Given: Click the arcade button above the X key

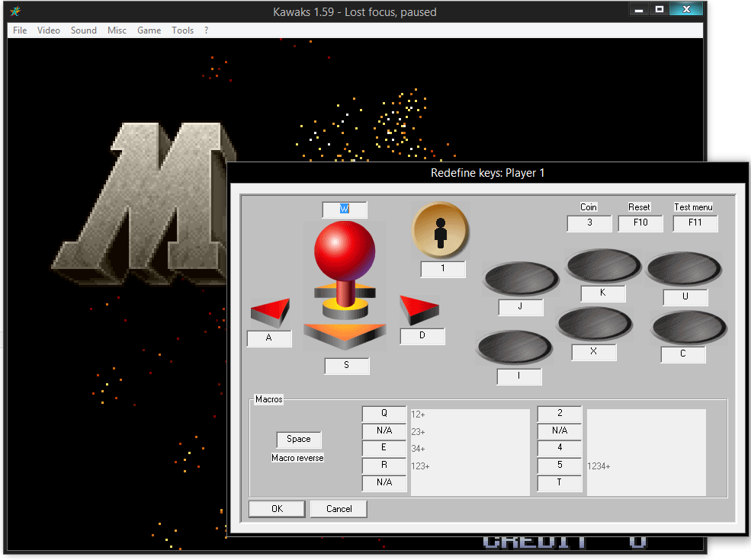Looking at the screenshot, I should pos(595,325).
